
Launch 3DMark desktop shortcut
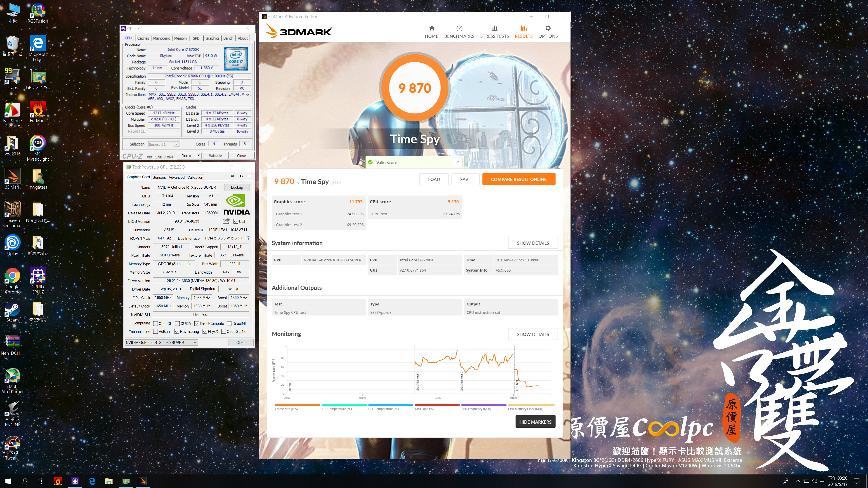click(x=12, y=179)
